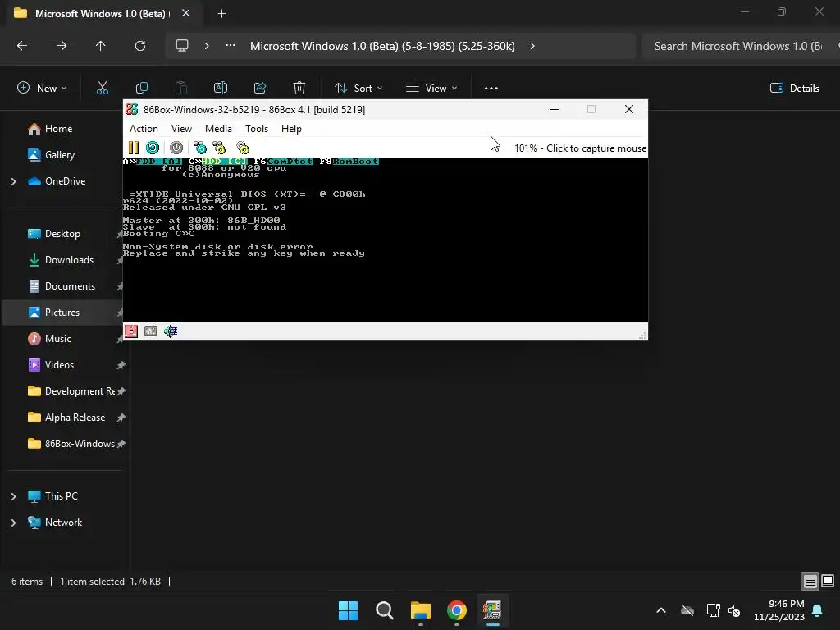Click the 86Box hard reset icon
Image resolution: width=840 pixels, height=630 pixels.
pyautogui.click(x=153, y=148)
